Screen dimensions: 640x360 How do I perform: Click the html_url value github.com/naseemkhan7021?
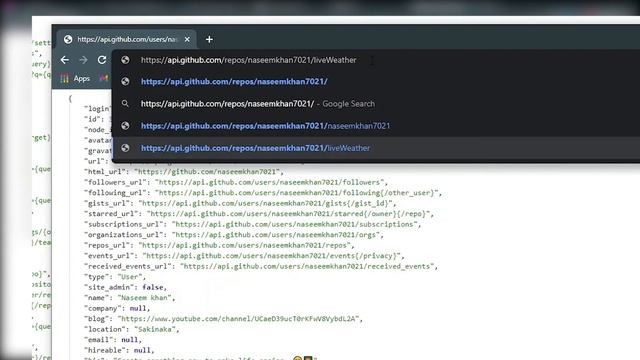coord(207,172)
